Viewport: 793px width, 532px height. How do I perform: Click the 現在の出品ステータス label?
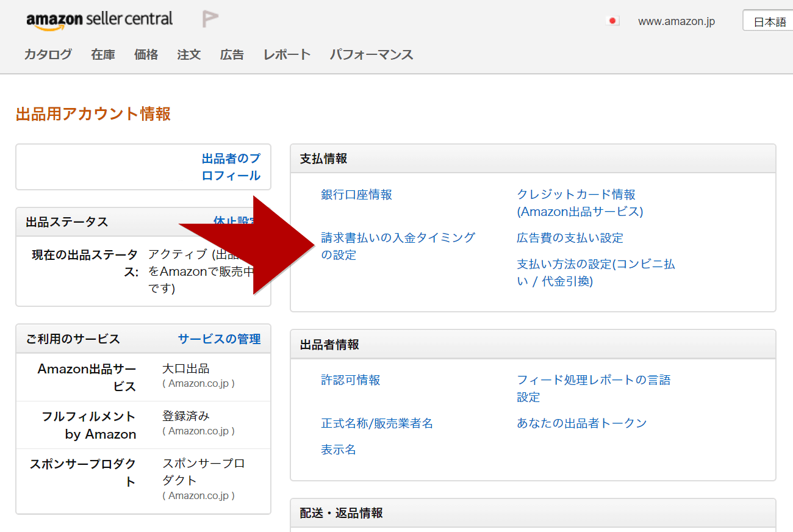click(x=85, y=264)
